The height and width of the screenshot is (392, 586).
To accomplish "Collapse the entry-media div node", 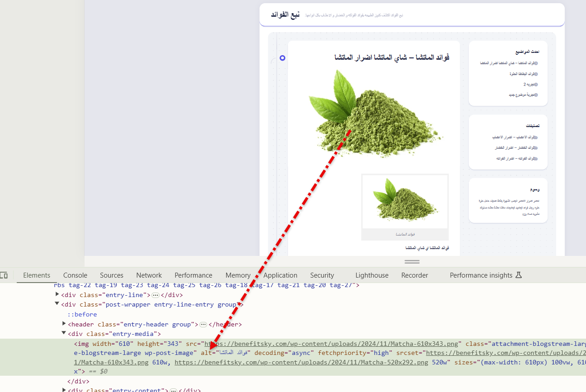I will click(x=64, y=334).
